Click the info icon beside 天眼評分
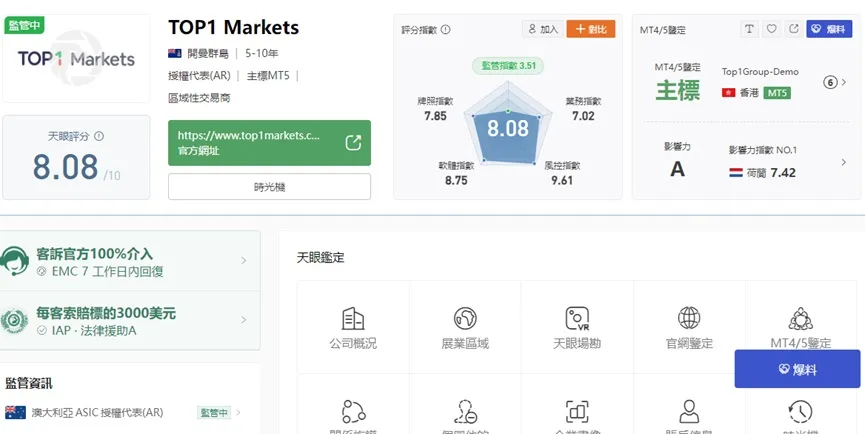Screen dimensions: 865x434 pyautogui.click(x=99, y=136)
